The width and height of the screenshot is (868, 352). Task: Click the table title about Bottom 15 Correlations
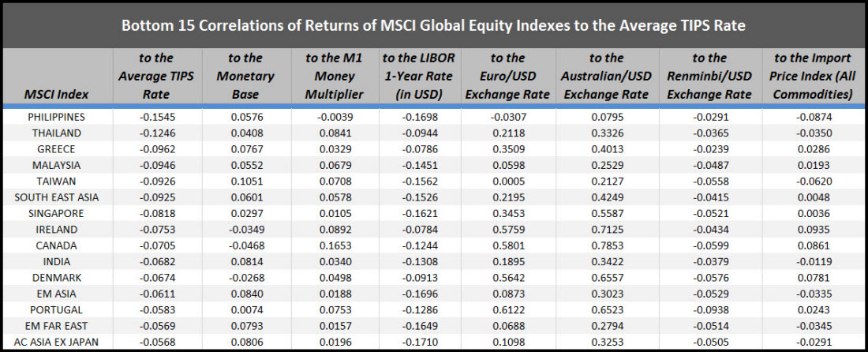click(434, 25)
